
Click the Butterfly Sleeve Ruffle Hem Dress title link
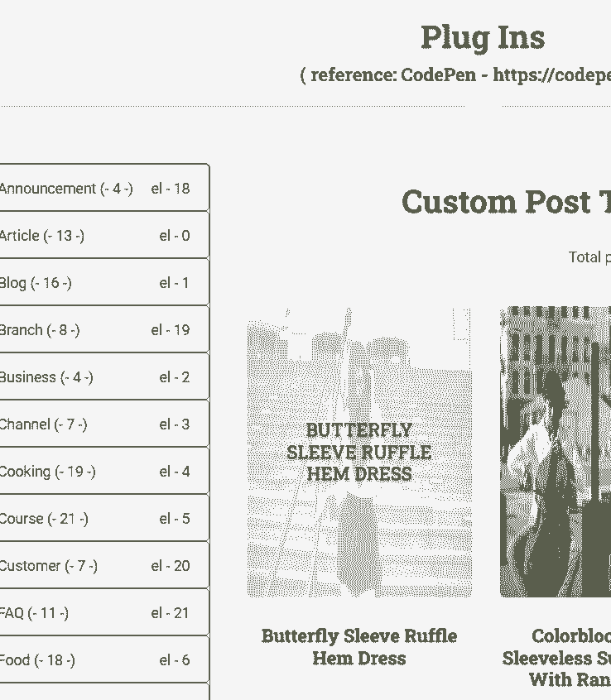click(359, 647)
